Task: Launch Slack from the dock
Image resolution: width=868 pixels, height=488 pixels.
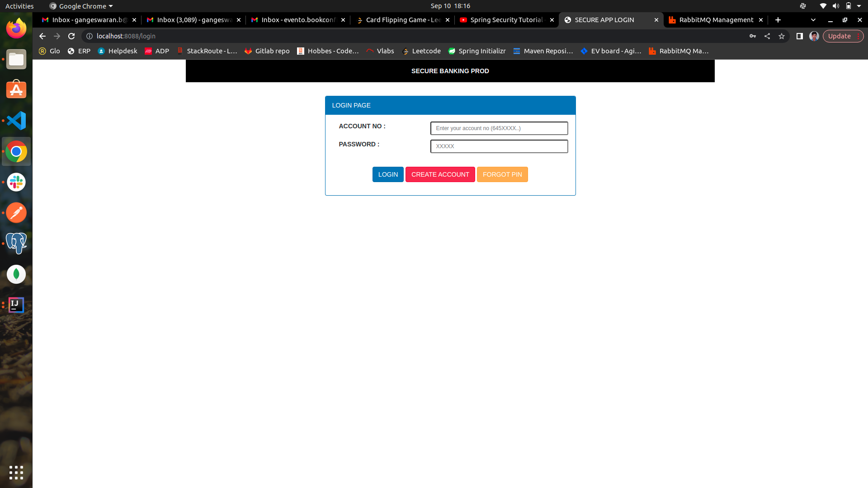Action: click(16, 182)
